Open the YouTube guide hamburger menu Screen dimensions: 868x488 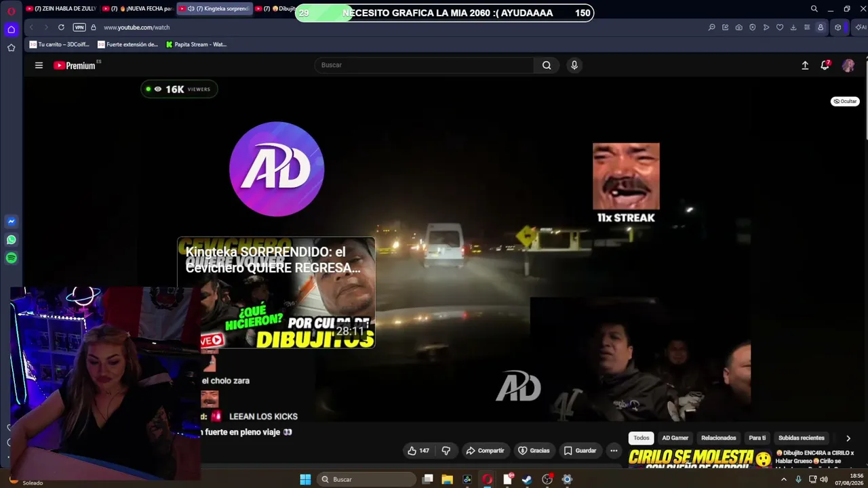(x=39, y=65)
